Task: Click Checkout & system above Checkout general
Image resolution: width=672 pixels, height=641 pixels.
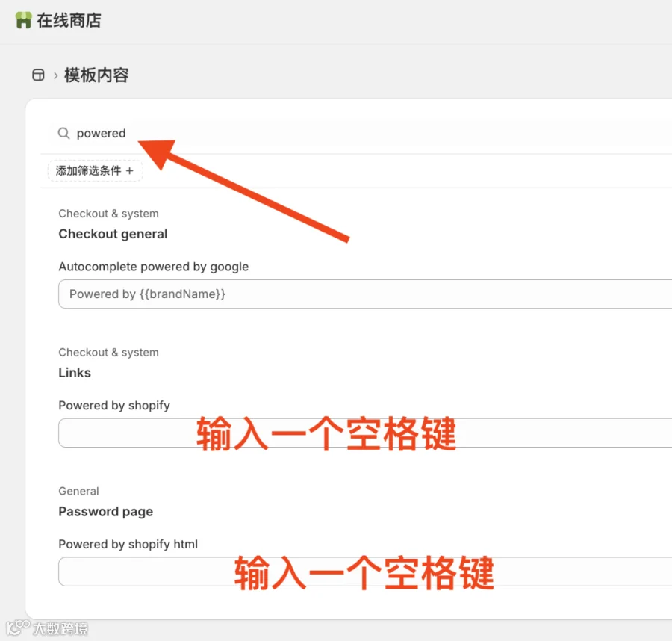Action: [x=108, y=214]
